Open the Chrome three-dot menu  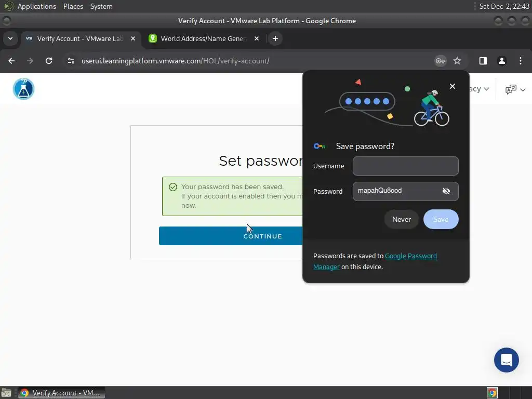pyautogui.click(x=521, y=61)
